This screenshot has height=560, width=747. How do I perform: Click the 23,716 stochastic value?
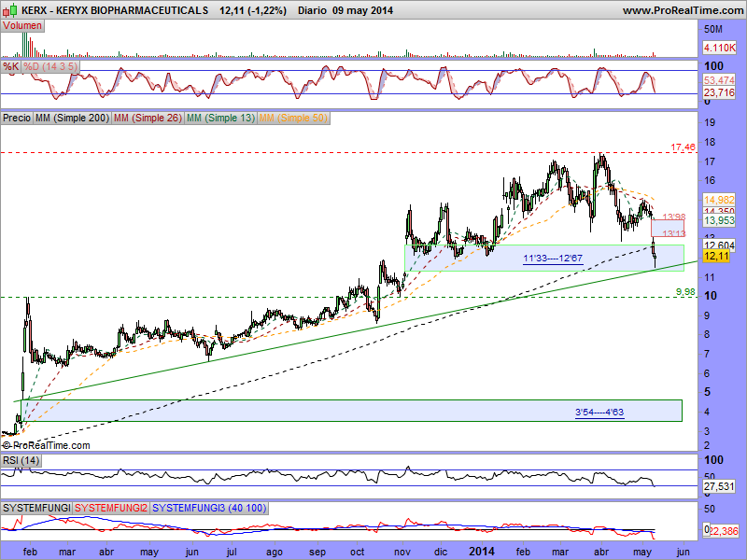coord(719,92)
